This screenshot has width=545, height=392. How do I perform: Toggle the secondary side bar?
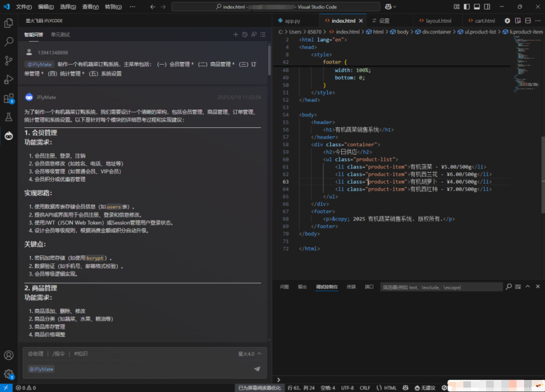(x=487, y=6)
